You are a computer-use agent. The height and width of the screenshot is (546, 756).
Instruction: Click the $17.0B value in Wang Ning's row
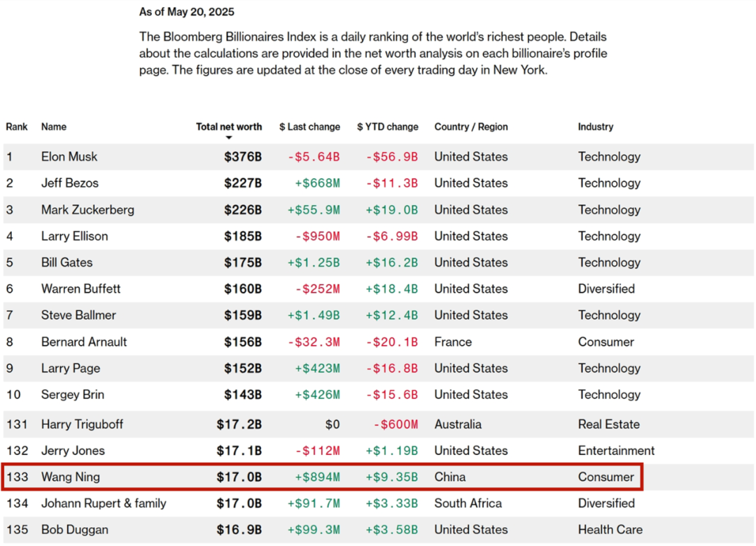tap(239, 477)
